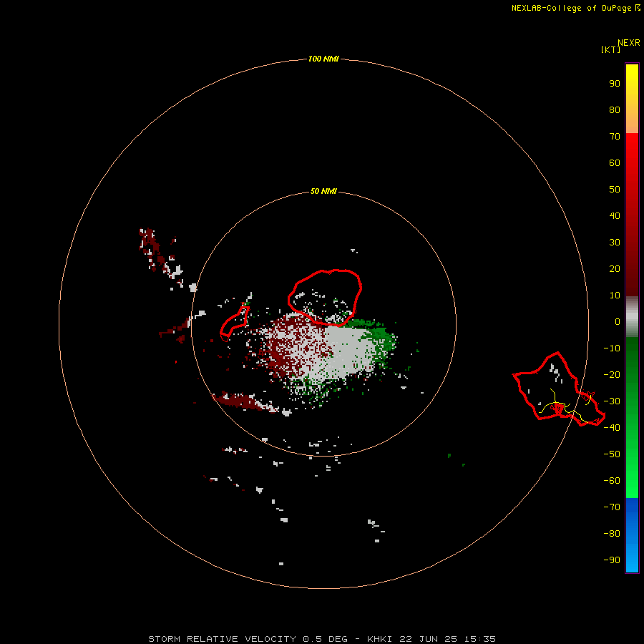Click the [KT] units label
This screenshot has width=644, height=644.
tap(610, 49)
